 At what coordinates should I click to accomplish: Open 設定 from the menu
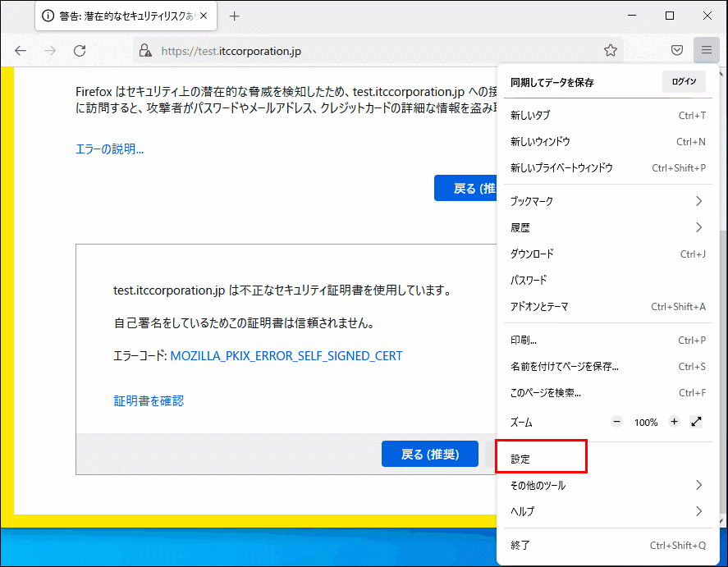[x=607, y=459]
